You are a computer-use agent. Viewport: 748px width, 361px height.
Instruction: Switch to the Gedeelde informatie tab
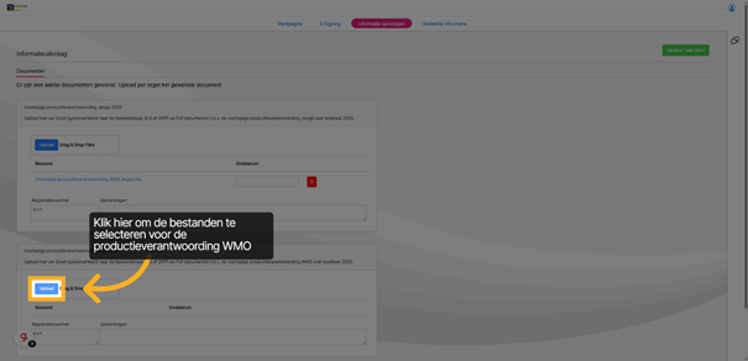[444, 24]
